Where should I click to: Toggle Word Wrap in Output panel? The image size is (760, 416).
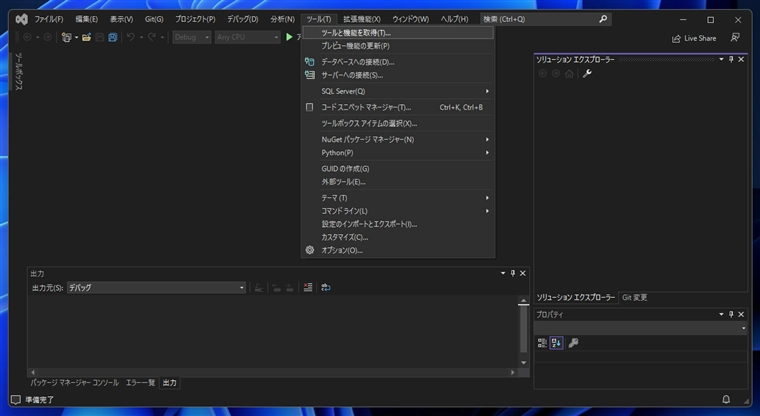(x=326, y=288)
